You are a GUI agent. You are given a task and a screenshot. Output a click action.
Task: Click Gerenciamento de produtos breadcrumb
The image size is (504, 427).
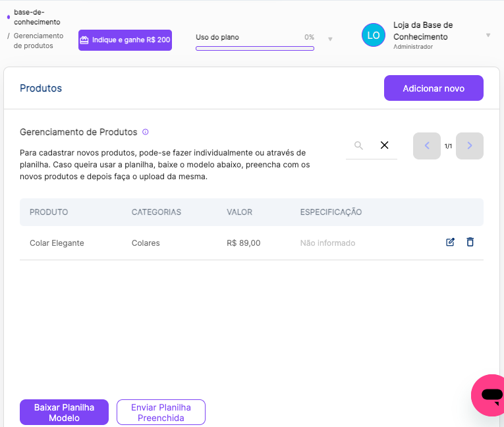[38, 40]
